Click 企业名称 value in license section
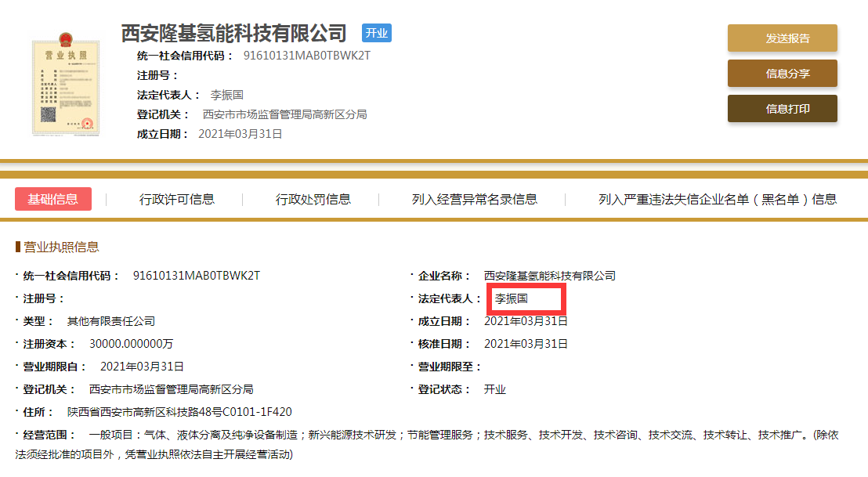The height and width of the screenshot is (477, 868). pos(550,276)
